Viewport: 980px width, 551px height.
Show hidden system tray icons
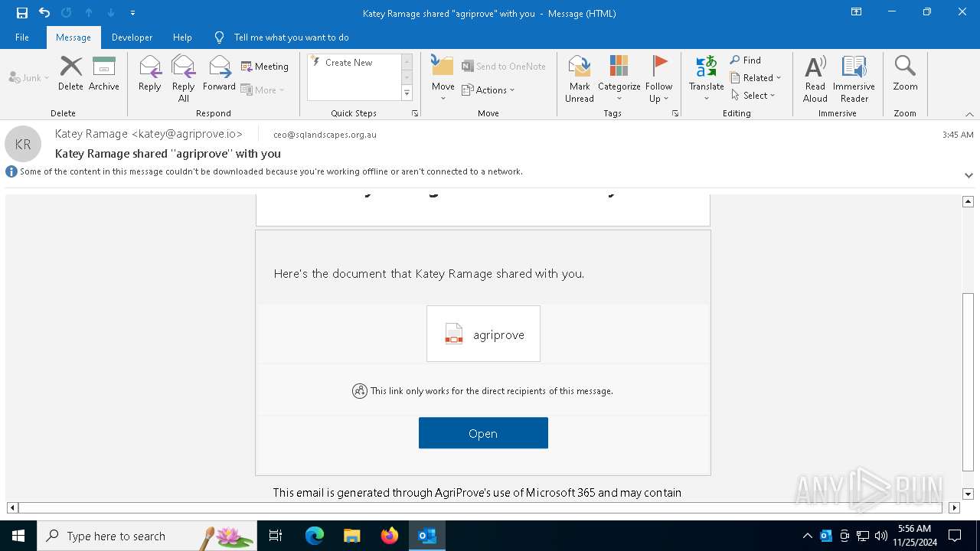click(807, 536)
